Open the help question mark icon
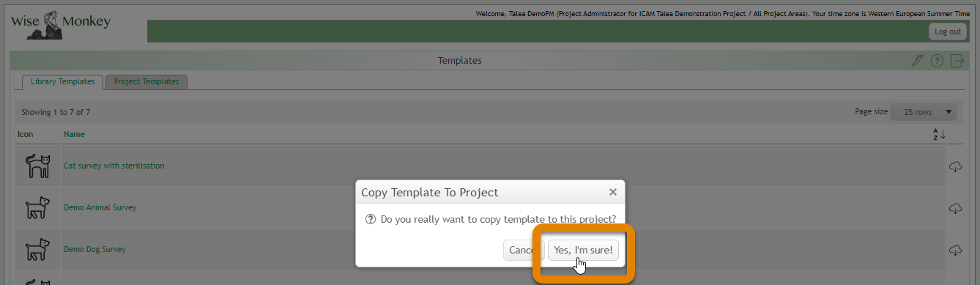This screenshot has width=980, height=285. coord(937,61)
